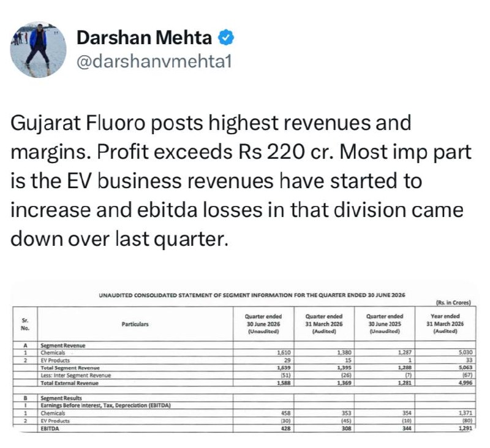Image resolution: width=490 pixels, height=448 pixels.
Task: Open the Darshan Mehta display name link
Action: coord(144,38)
